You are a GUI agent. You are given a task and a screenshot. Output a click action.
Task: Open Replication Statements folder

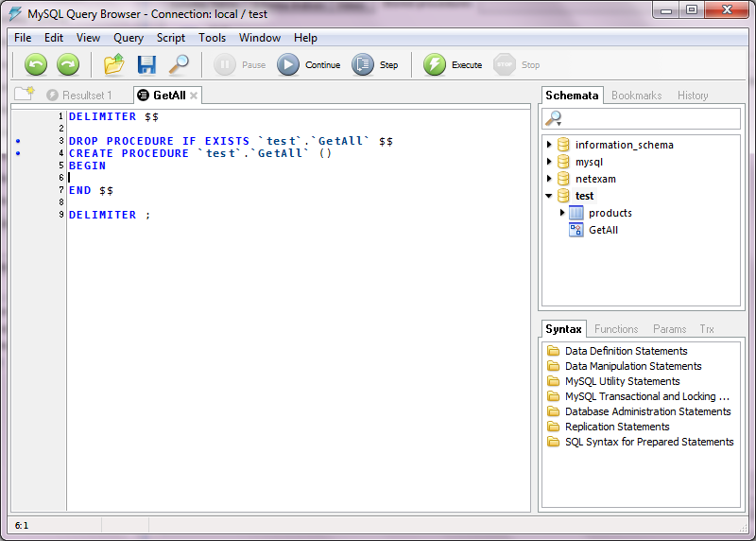pos(609,427)
